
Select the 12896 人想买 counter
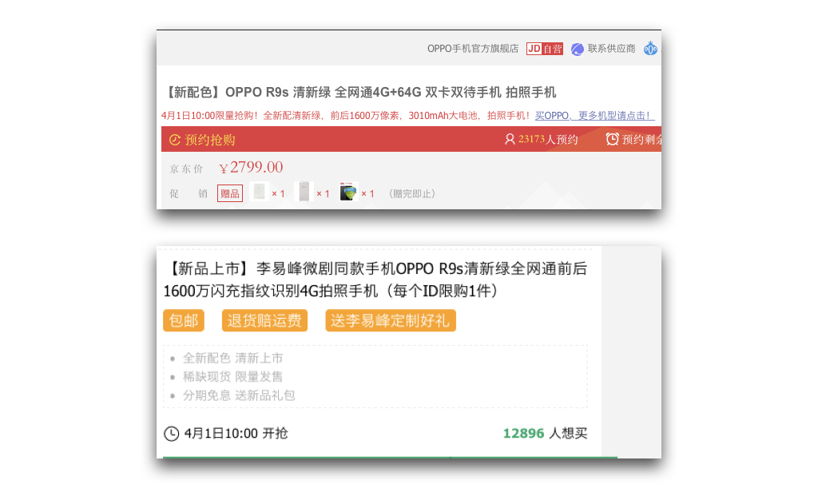tap(545, 433)
